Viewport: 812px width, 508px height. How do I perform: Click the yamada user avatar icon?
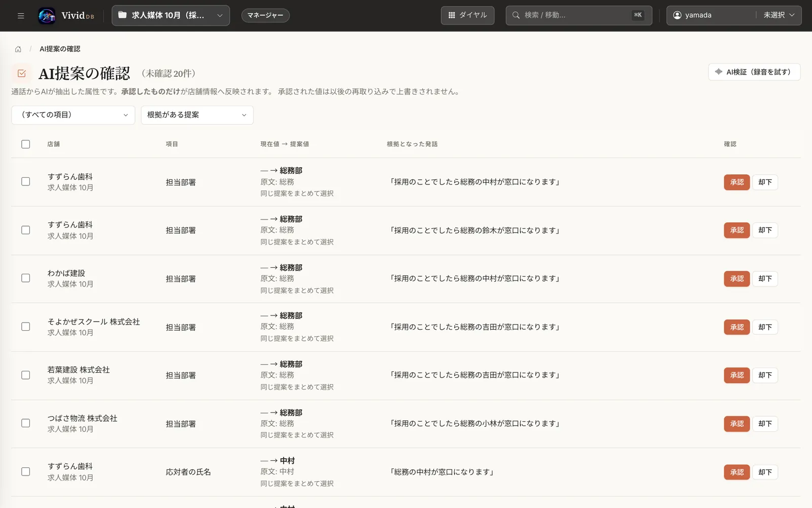click(x=677, y=15)
